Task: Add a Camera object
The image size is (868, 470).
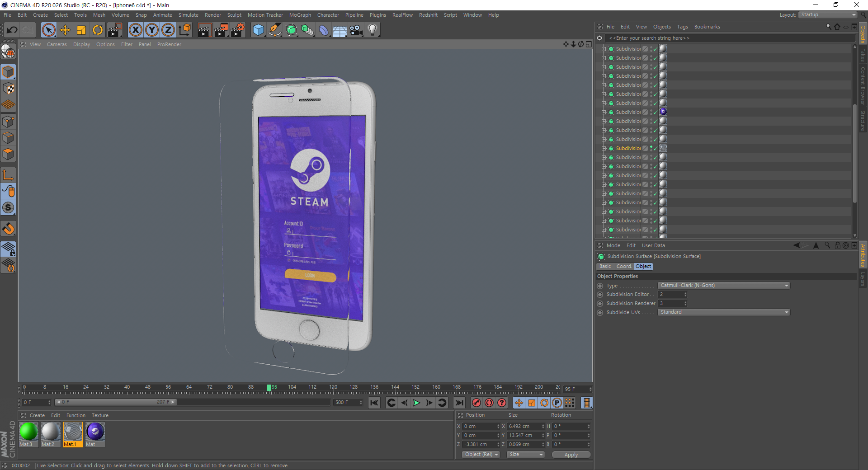Action: [356, 30]
